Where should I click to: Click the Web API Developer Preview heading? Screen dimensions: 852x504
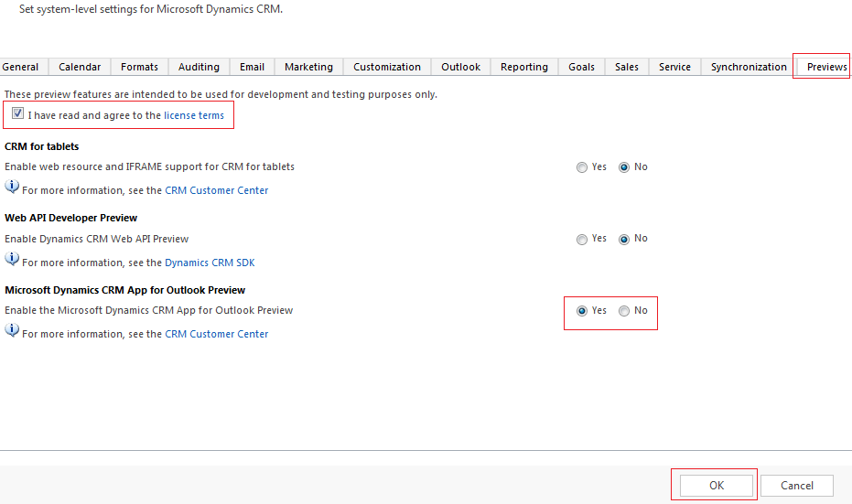click(x=70, y=218)
